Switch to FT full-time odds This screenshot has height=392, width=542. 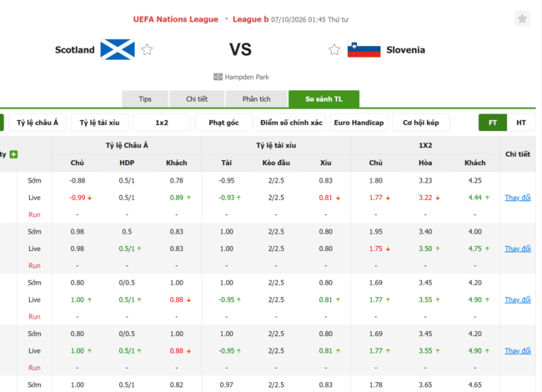click(493, 123)
